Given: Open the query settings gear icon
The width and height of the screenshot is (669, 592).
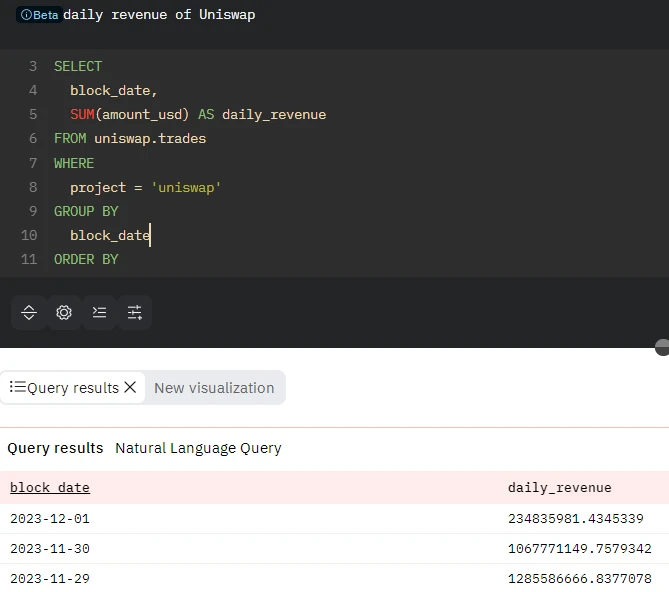Looking at the screenshot, I should coord(64,313).
